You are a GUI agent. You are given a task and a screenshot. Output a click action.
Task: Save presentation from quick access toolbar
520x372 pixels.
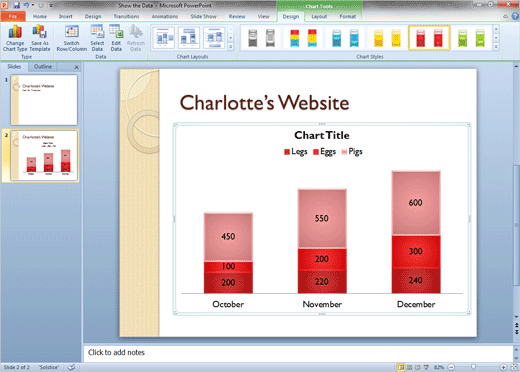[x=16, y=5]
